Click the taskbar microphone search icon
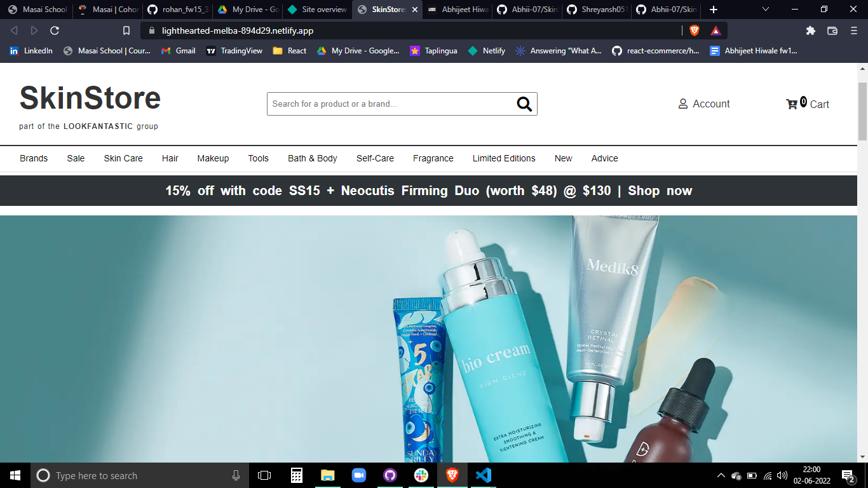Screen dimensions: 868x488 (x=236, y=475)
